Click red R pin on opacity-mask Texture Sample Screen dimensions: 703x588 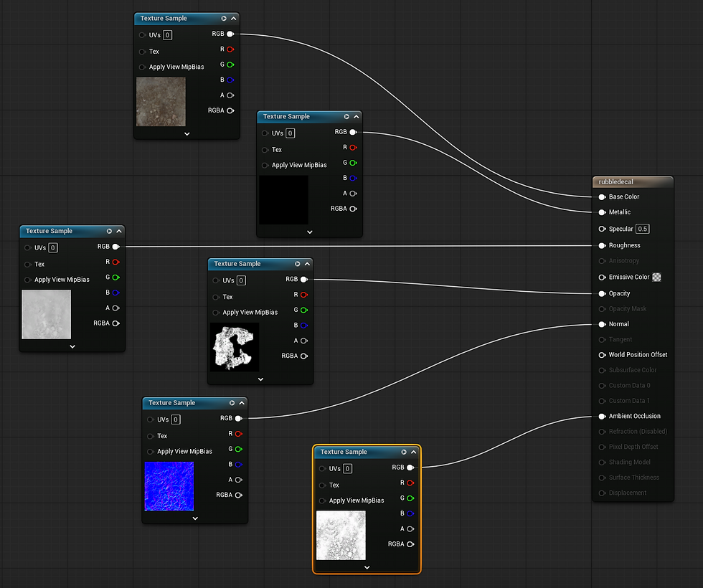[x=304, y=295]
